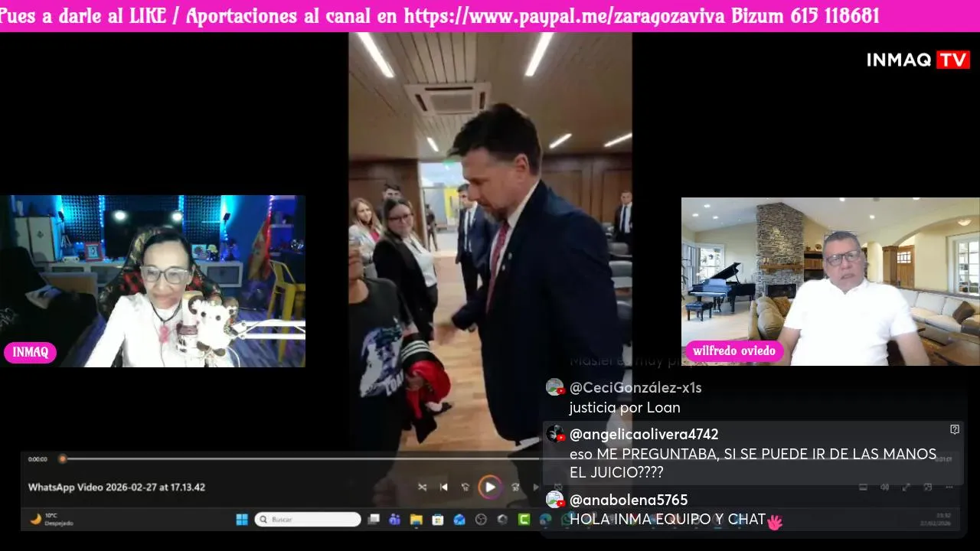Open File Explorer from the taskbar
980x551 pixels.
click(416, 520)
